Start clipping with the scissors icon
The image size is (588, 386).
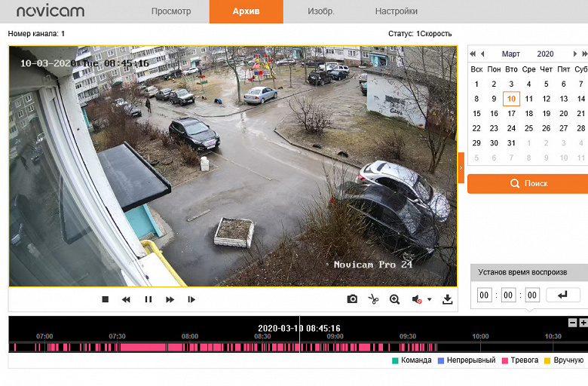click(373, 299)
